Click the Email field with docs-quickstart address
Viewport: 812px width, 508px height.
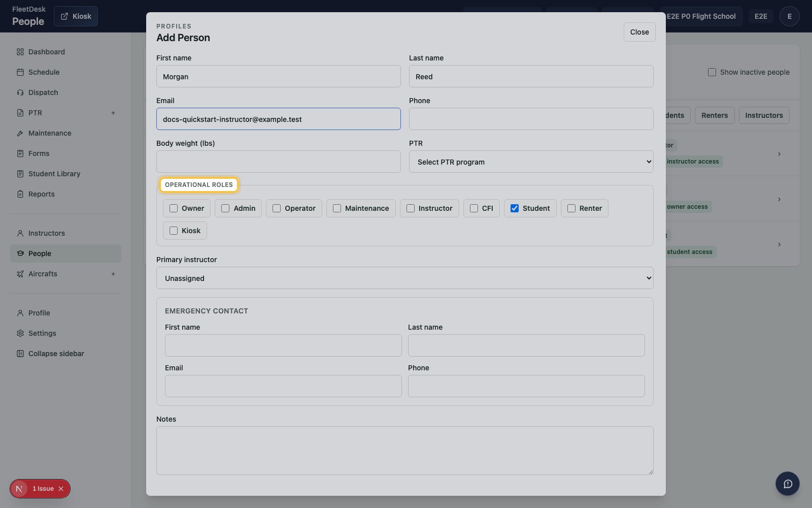(278, 119)
